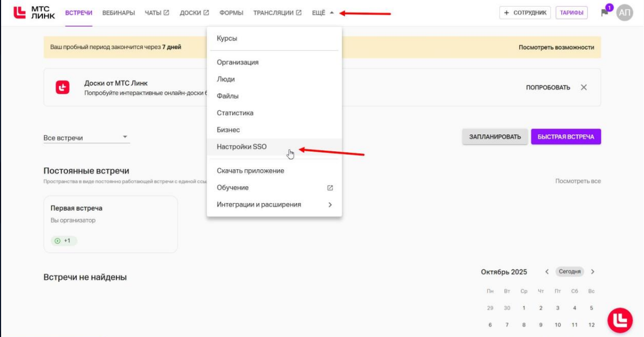The image size is (644, 337).
Task: Click the МТС Линк logo
Action: (x=34, y=13)
